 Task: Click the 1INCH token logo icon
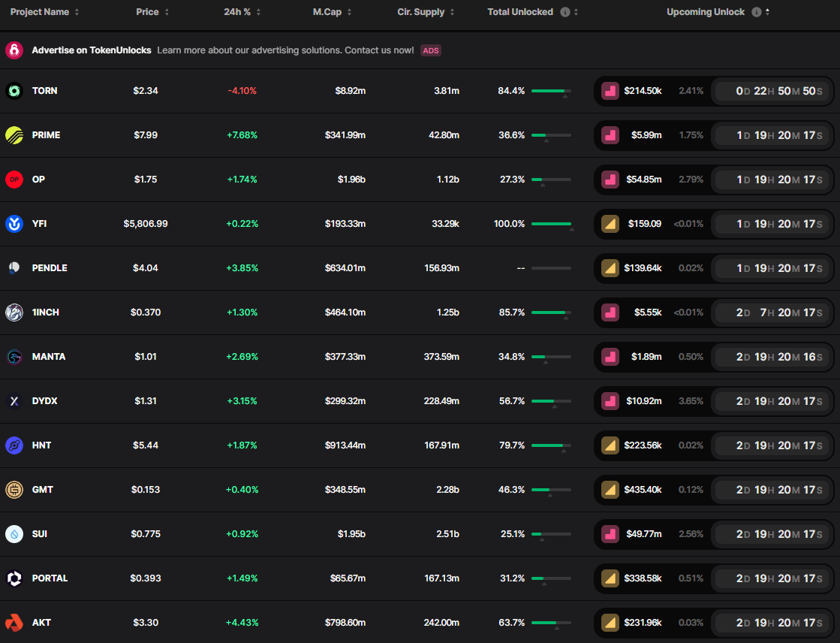point(14,312)
